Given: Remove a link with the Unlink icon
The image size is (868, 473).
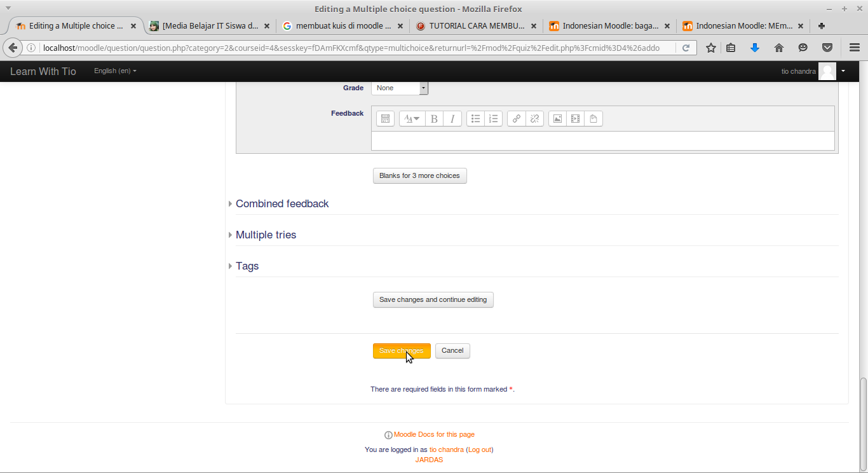Looking at the screenshot, I should [x=534, y=118].
